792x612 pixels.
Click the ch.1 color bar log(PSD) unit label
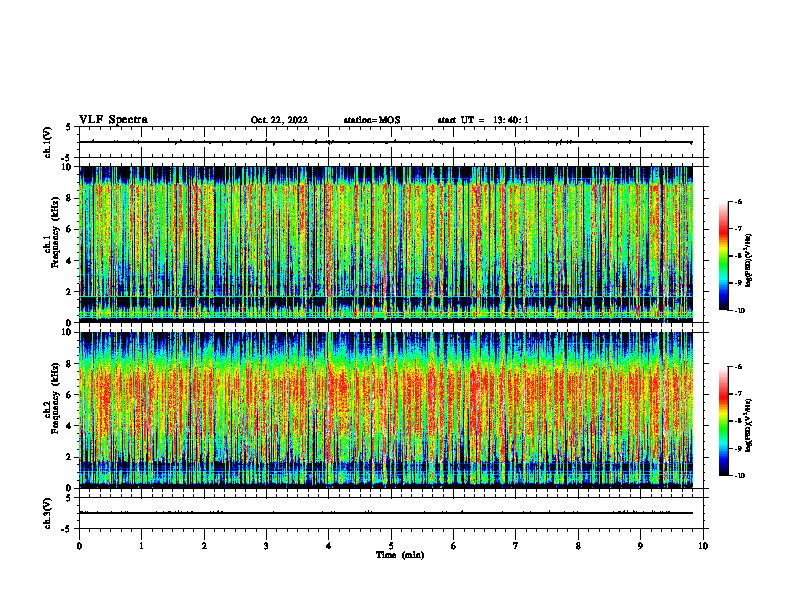(x=749, y=261)
